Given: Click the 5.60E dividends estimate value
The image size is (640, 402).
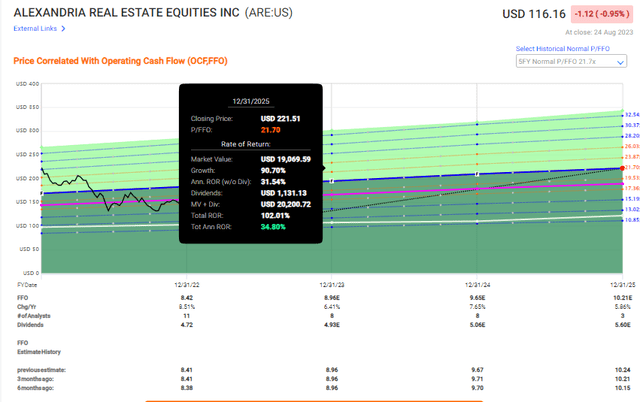Looking at the screenshot, I should click(x=622, y=325).
